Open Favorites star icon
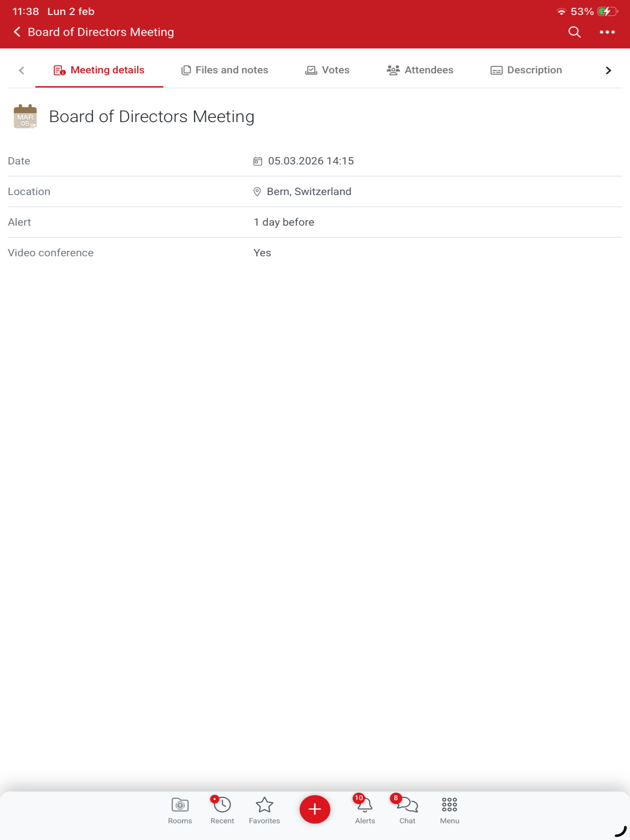The width and height of the screenshot is (630, 840). point(264,810)
